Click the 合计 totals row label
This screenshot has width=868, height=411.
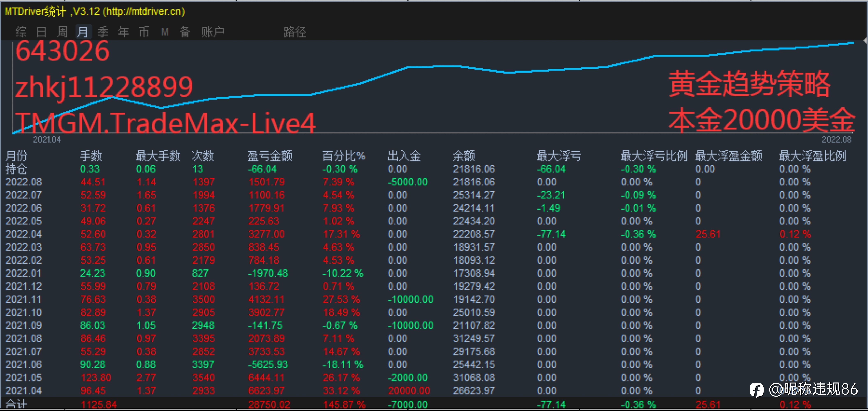click(16, 404)
